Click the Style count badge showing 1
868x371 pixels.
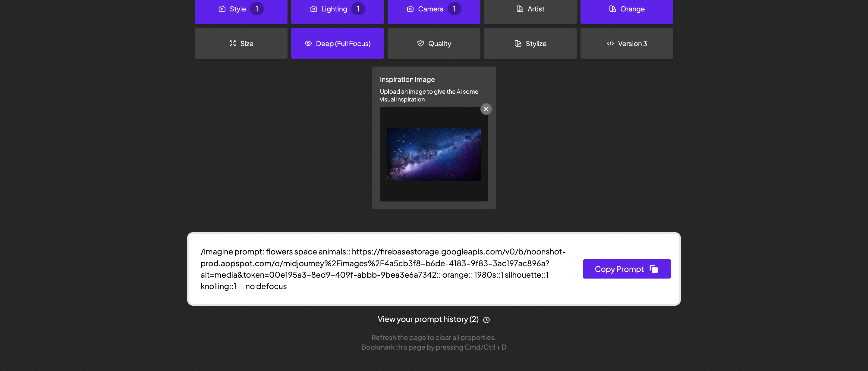tap(257, 9)
